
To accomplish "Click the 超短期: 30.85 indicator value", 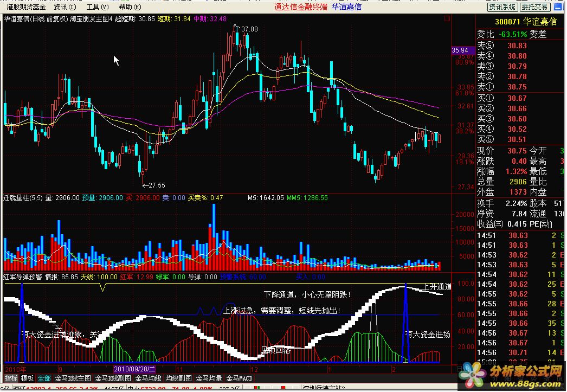I will pyautogui.click(x=135, y=19).
